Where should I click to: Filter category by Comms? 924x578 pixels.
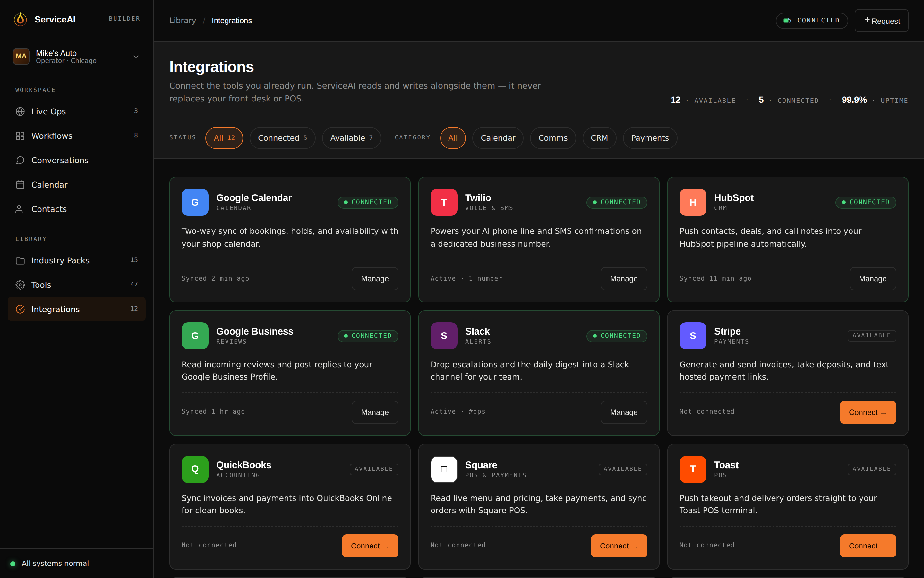pyautogui.click(x=553, y=138)
